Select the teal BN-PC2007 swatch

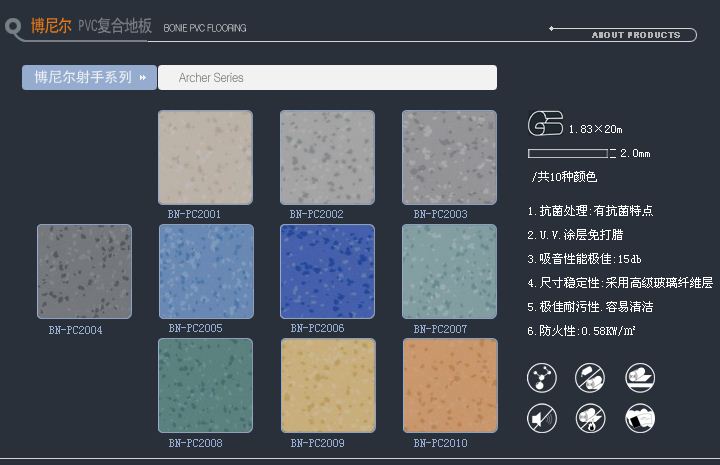(449, 271)
